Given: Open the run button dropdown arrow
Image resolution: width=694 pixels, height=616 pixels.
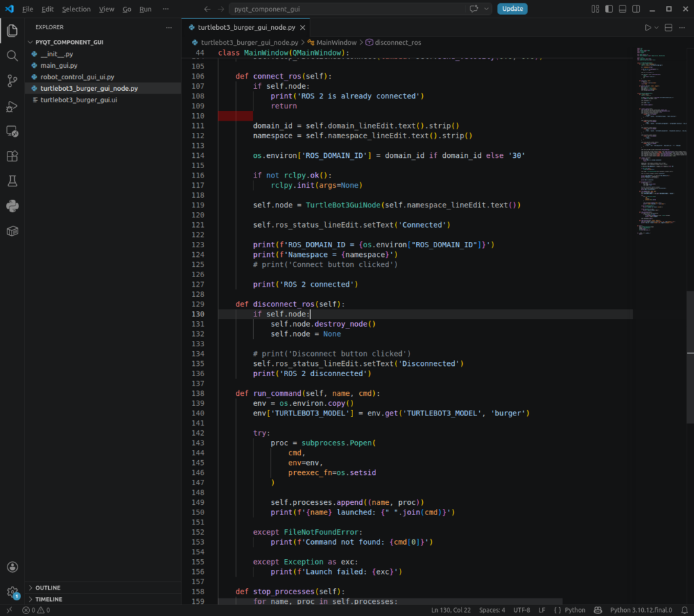Looking at the screenshot, I should coord(656,27).
